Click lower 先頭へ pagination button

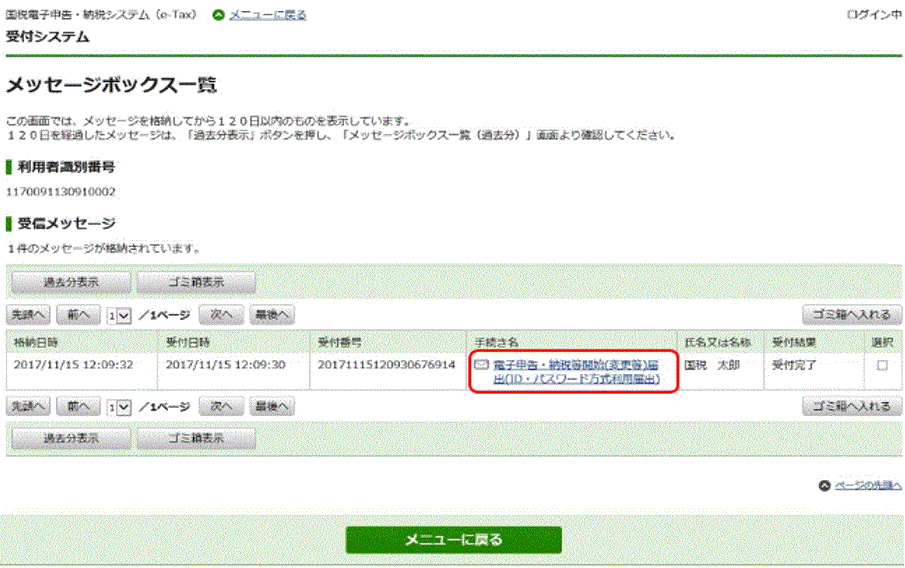tap(28, 406)
